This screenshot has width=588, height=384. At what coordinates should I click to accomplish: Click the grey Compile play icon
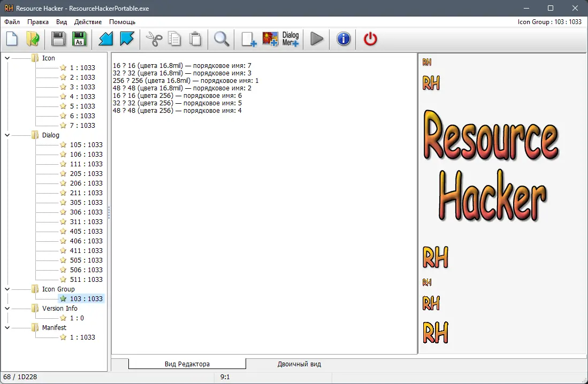pyautogui.click(x=317, y=39)
